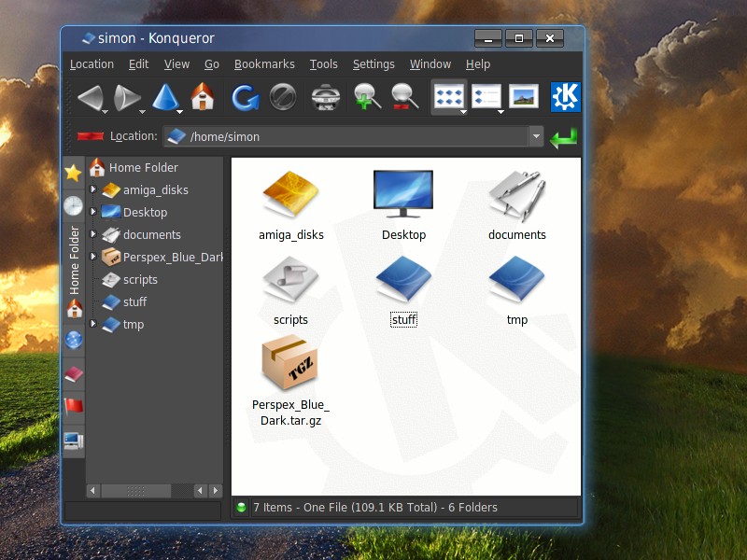This screenshot has height=560, width=747.
Task: Open the Network globe sidebar tab
Action: point(74,340)
